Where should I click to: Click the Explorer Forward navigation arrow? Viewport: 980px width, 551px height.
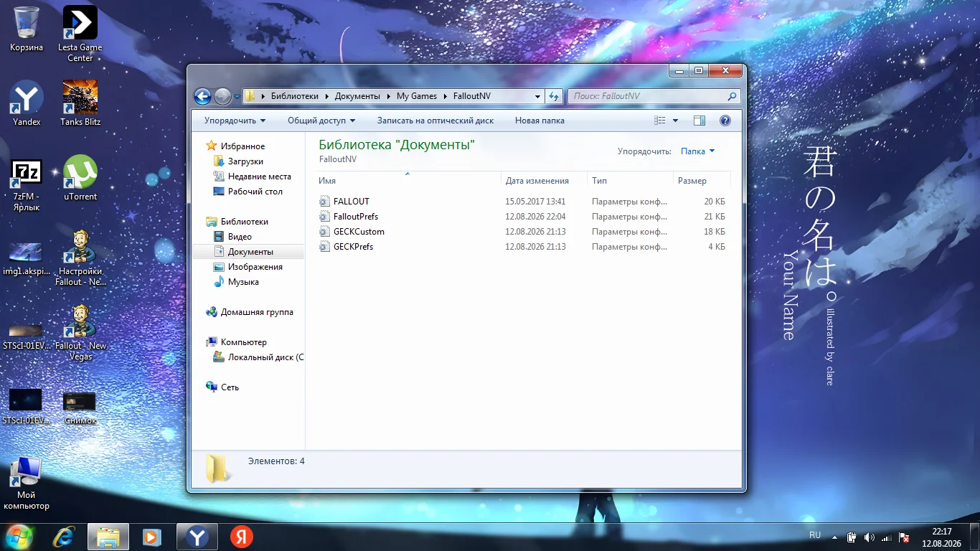click(222, 96)
